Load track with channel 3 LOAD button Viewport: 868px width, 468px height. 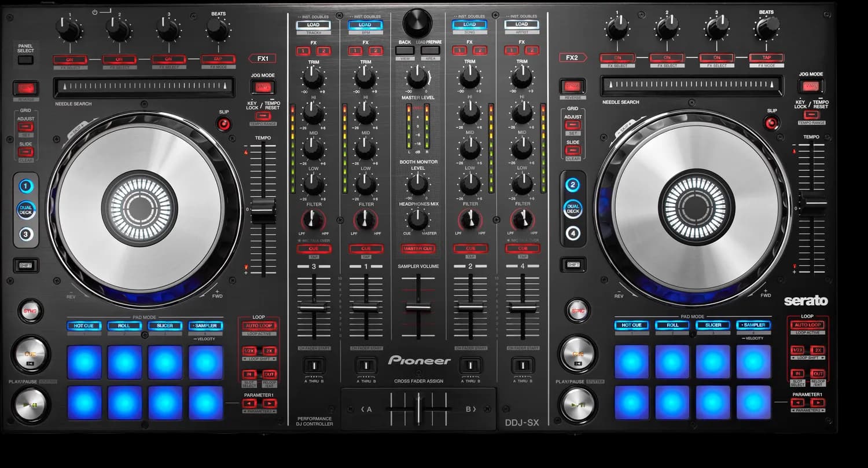313,25
